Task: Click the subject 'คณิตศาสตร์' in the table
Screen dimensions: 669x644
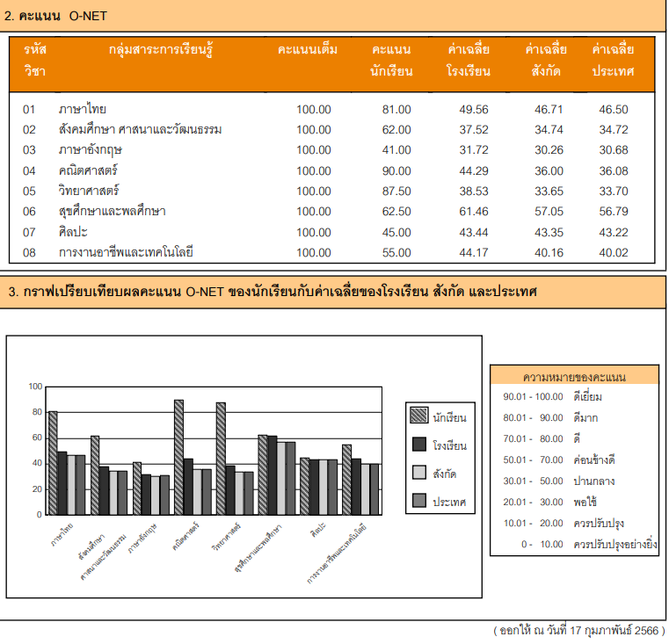Action: (88, 170)
